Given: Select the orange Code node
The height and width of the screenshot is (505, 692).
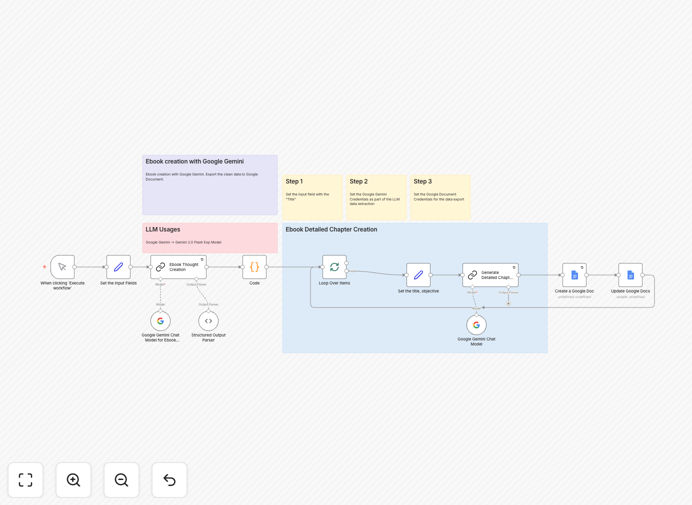Looking at the screenshot, I should 254,267.
